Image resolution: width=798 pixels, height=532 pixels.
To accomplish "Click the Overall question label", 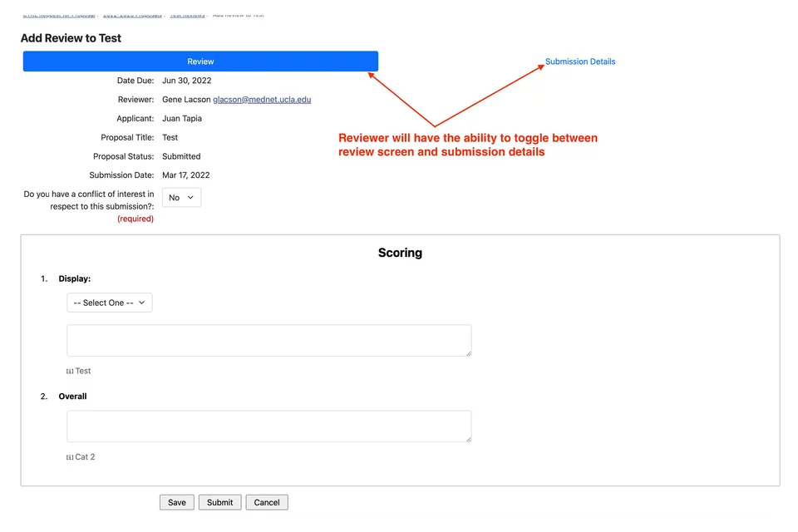I will click(x=72, y=396).
